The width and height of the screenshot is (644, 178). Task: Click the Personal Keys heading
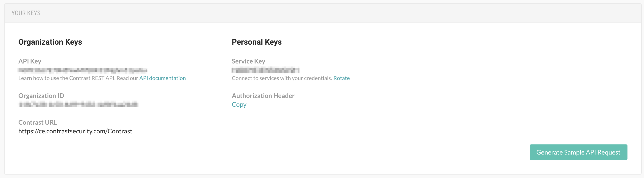[x=257, y=42]
